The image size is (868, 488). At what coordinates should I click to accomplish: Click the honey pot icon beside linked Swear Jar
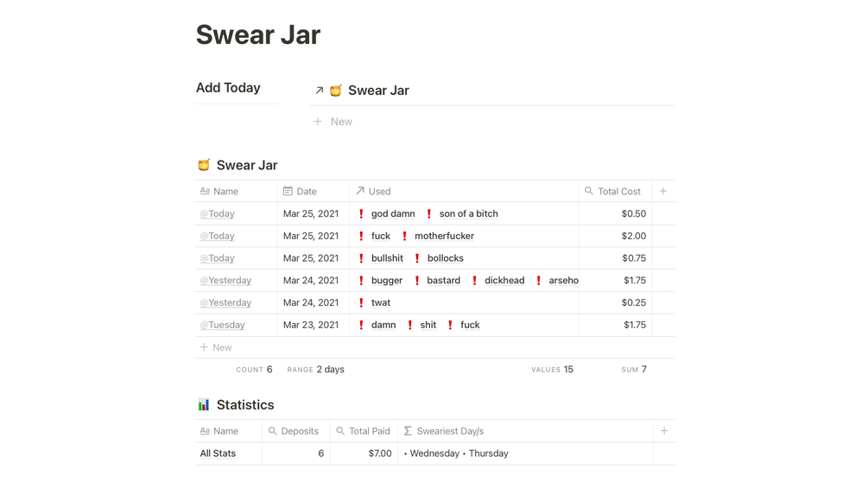pyautogui.click(x=336, y=91)
